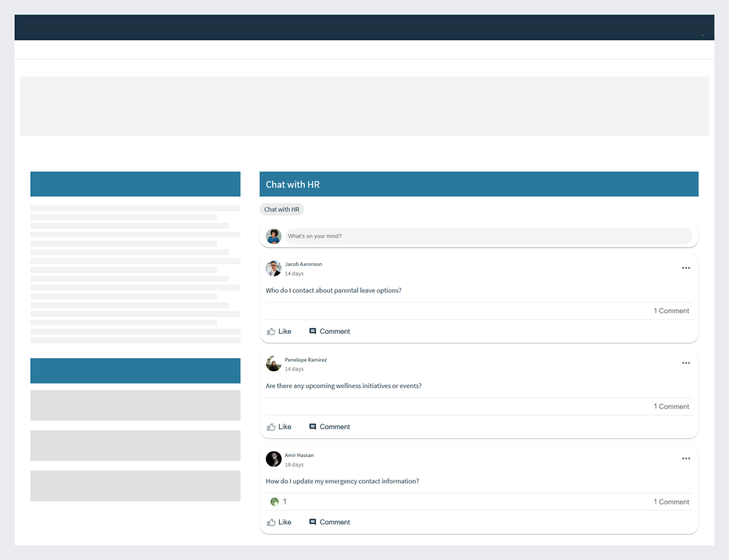Click Amir Hassan's profile picture
This screenshot has height=560, width=729.
[273, 459]
